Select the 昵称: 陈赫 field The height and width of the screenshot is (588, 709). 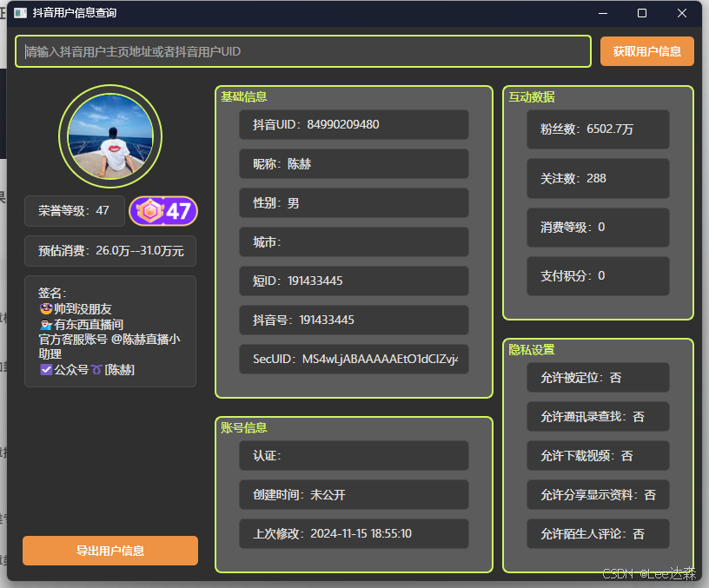(354, 163)
